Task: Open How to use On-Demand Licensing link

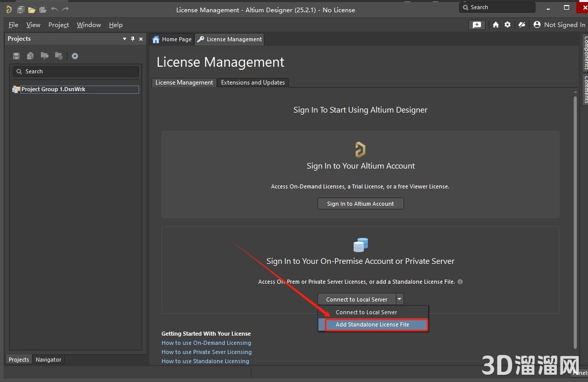Action: (x=206, y=343)
